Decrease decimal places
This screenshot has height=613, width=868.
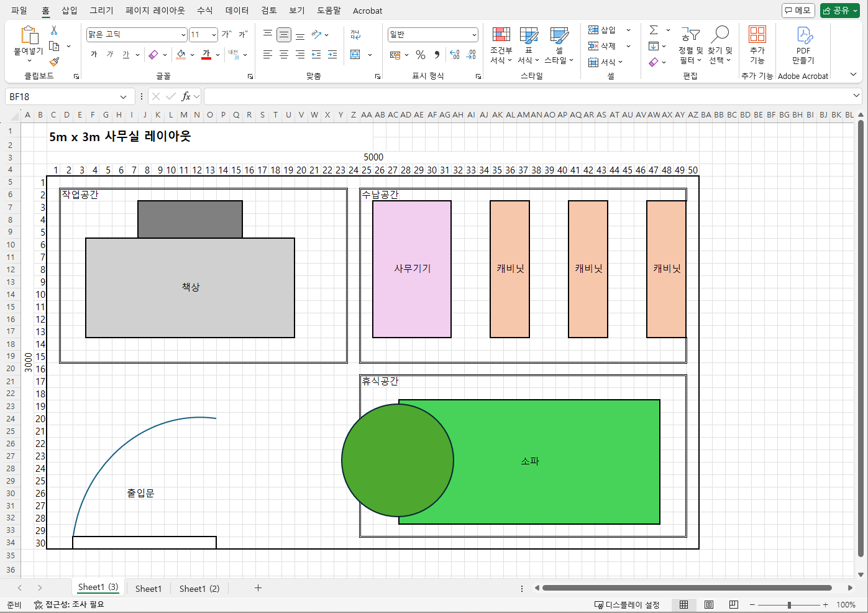click(471, 55)
